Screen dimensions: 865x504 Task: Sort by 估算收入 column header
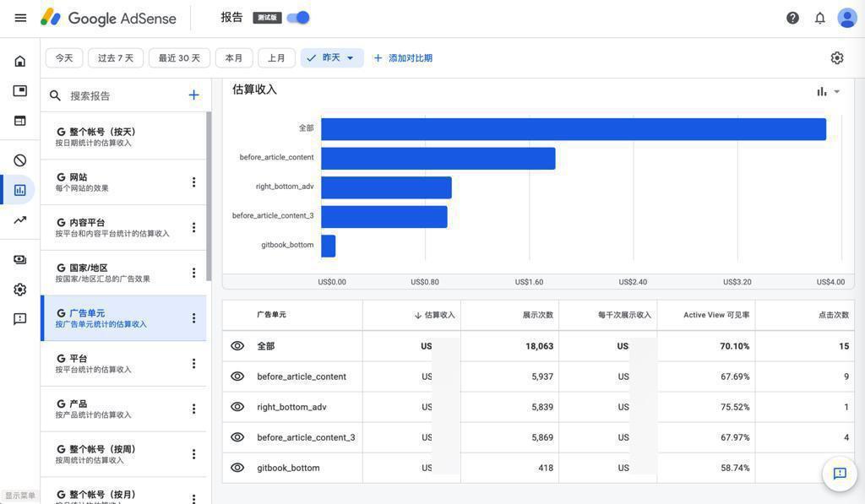pos(435,315)
